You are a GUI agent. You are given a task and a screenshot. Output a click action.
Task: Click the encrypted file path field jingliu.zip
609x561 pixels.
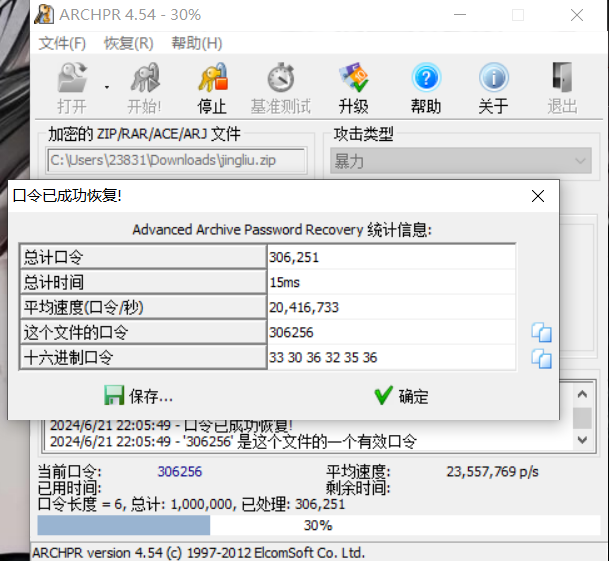coord(176,160)
